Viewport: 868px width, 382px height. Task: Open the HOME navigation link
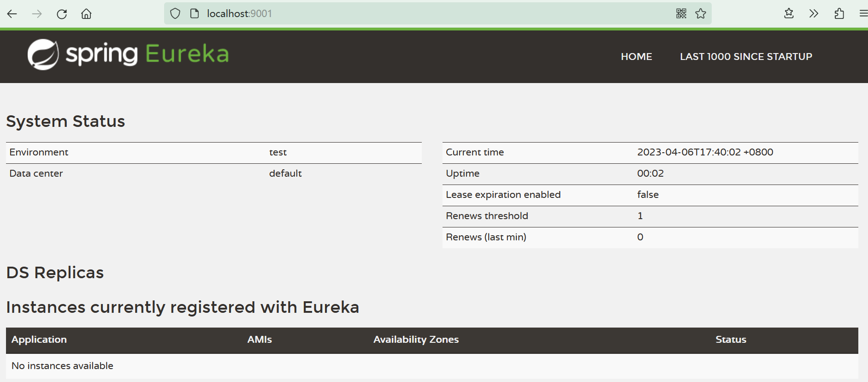(636, 57)
